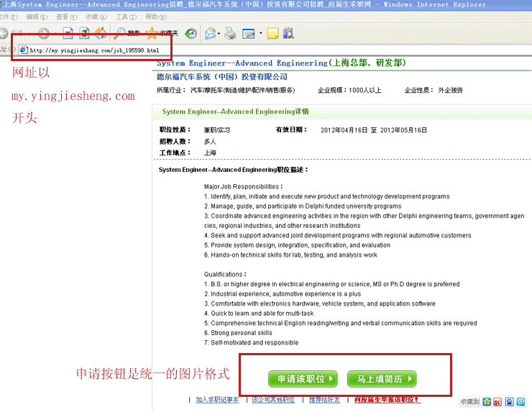
Task: Expand the Edit icon dropdown arrow
Action: point(260,33)
